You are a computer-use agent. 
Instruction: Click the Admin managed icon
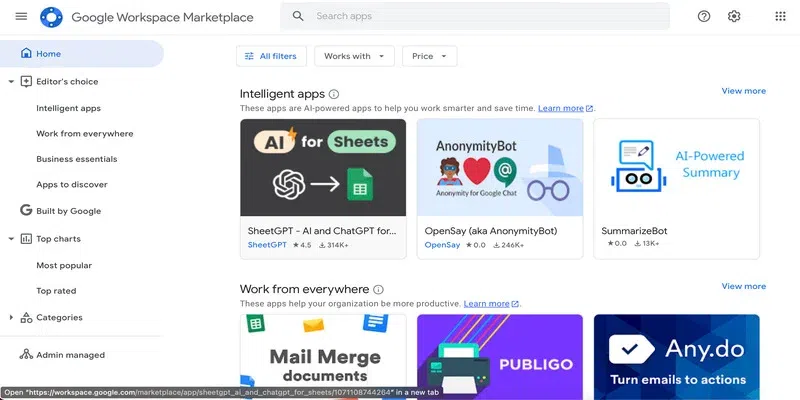[x=26, y=355]
